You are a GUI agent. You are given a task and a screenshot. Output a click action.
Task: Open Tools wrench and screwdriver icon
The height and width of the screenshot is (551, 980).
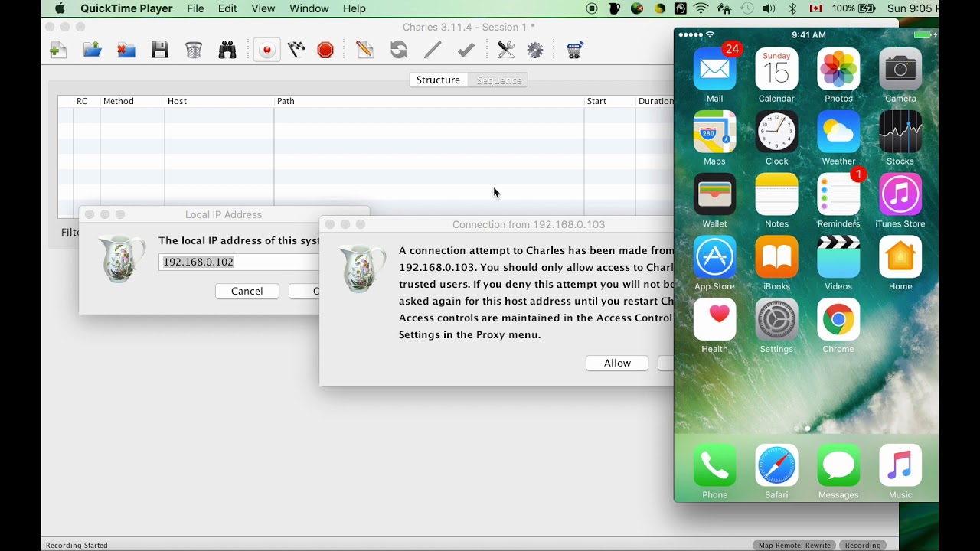pos(505,51)
